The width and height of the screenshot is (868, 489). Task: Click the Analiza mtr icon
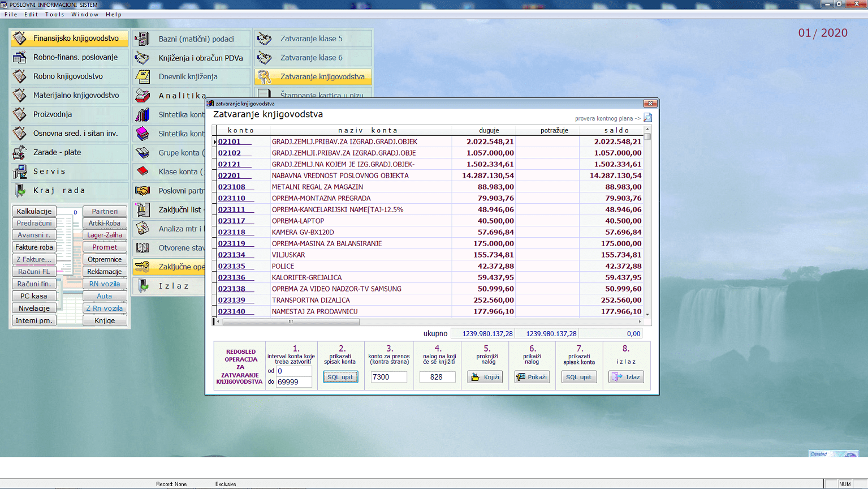[142, 229]
